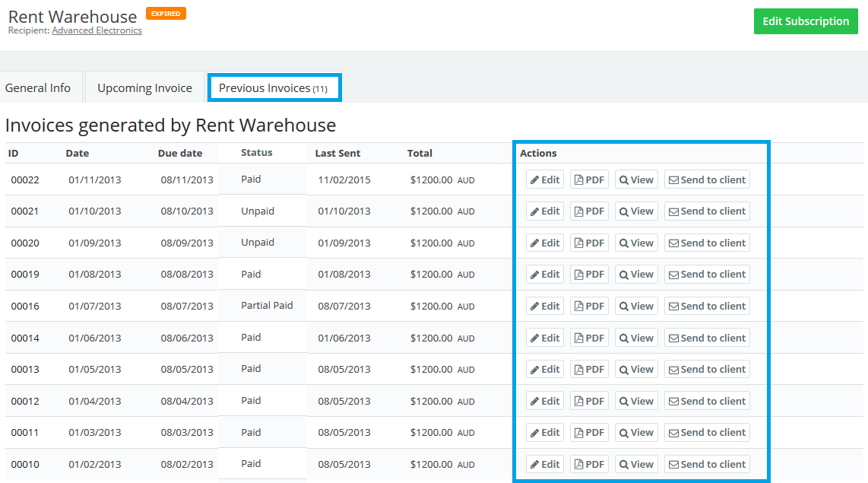
Task: Click the Edit Subscription button
Action: tap(806, 21)
